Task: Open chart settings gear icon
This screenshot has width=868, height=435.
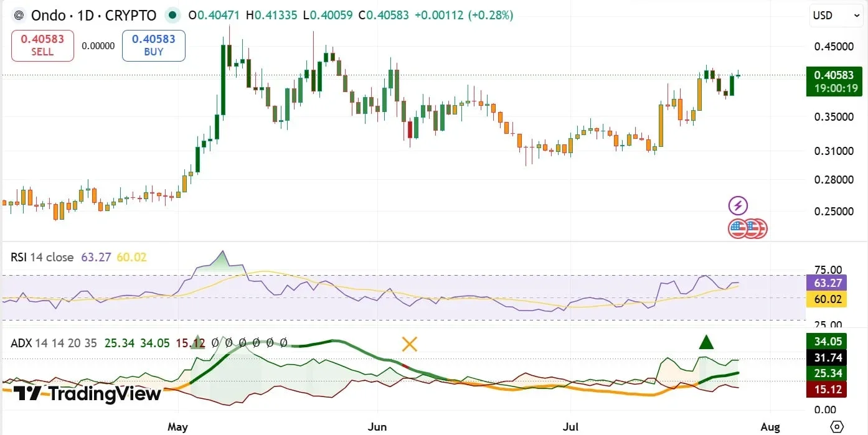Action: (x=837, y=426)
